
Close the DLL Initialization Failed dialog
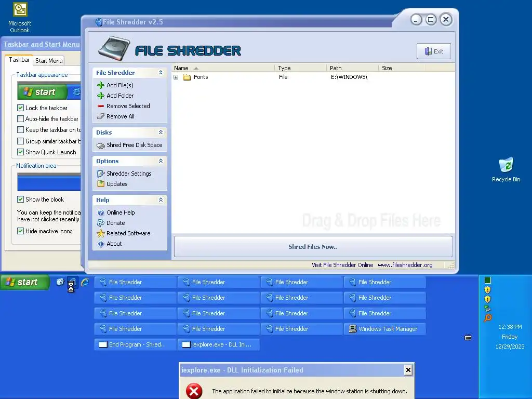408,370
